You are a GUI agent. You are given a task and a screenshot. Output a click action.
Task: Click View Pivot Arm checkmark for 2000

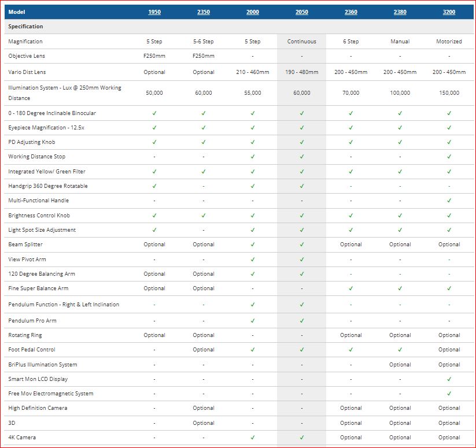[253, 260]
